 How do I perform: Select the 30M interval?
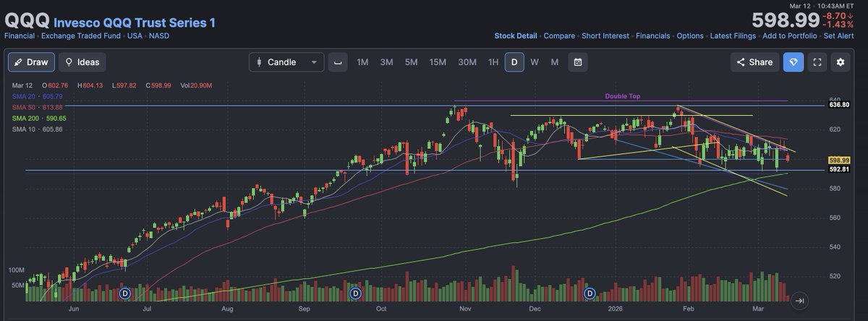467,62
